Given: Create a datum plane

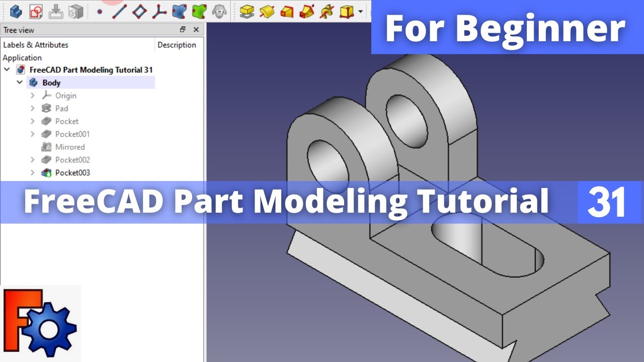Looking at the screenshot, I should tap(139, 11).
